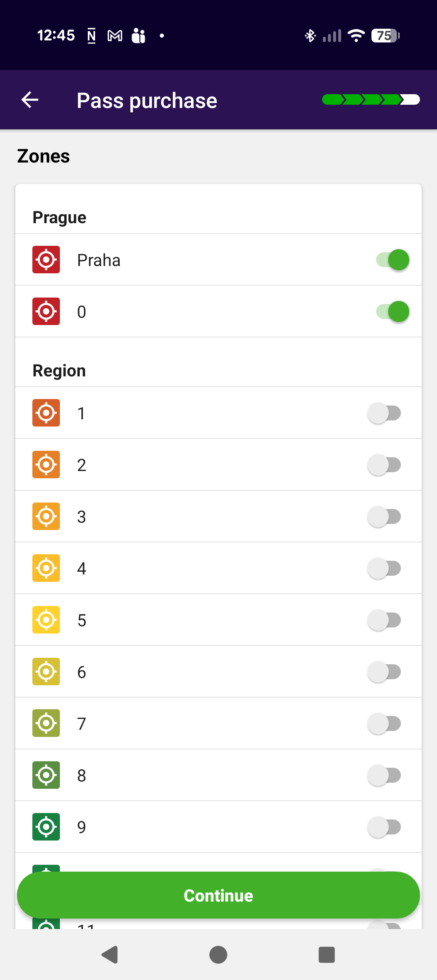Tap the red Praha zone icon
The image size is (437, 980).
click(x=46, y=260)
